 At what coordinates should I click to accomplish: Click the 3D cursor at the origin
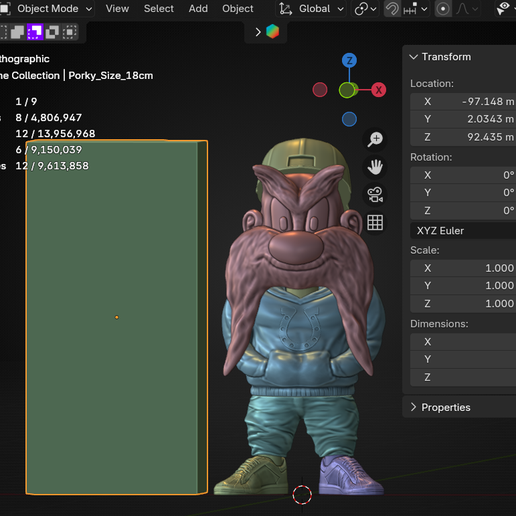pyautogui.click(x=302, y=495)
